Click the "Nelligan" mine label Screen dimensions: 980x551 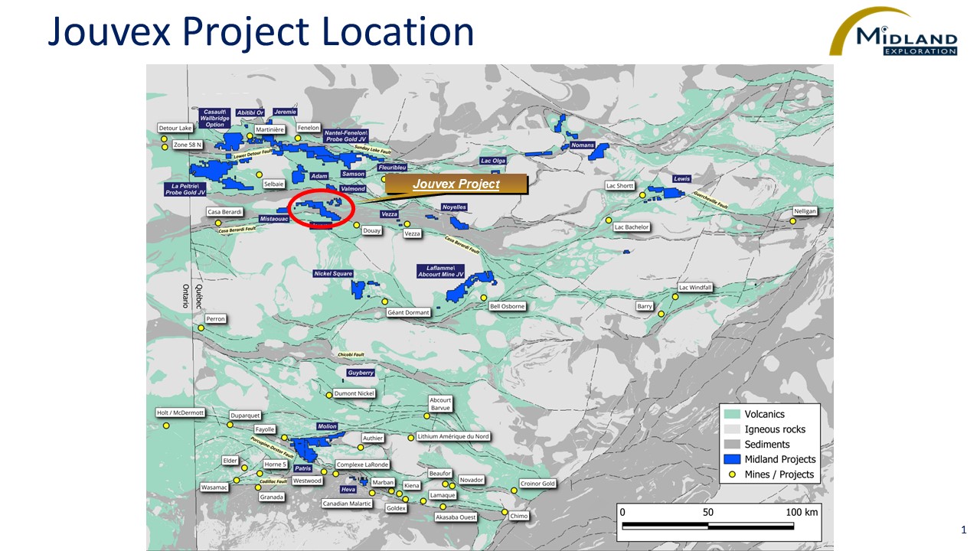[805, 211]
